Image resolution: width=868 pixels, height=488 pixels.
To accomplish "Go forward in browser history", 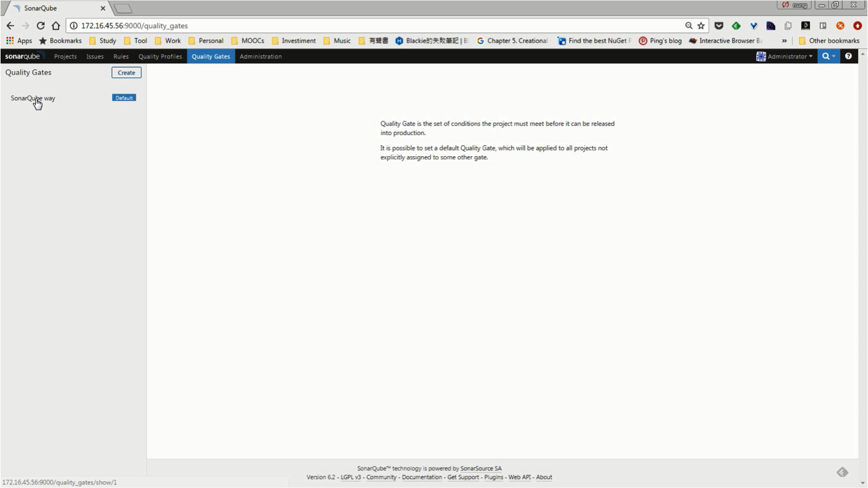I will click(x=25, y=26).
